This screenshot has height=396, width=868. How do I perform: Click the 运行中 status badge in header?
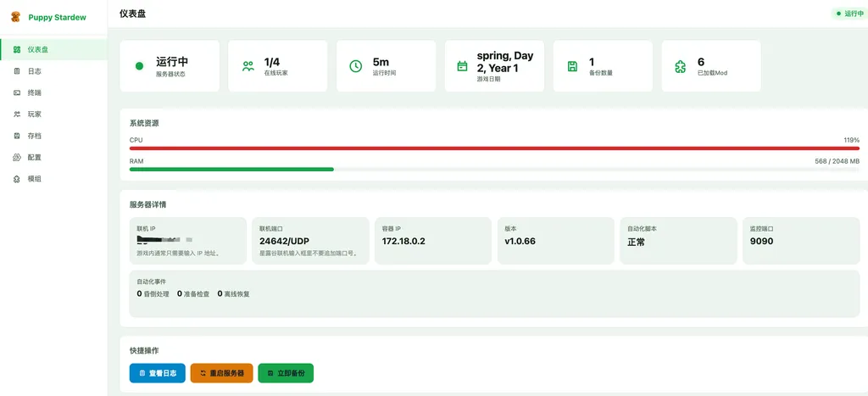[x=849, y=14]
